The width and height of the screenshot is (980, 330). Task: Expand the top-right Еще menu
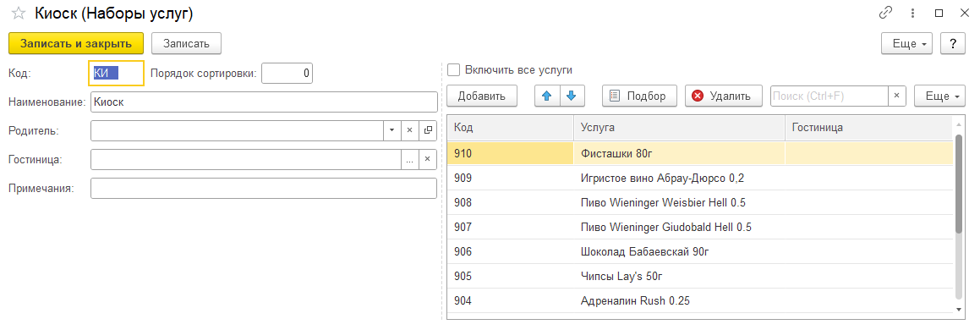pos(907,44)
